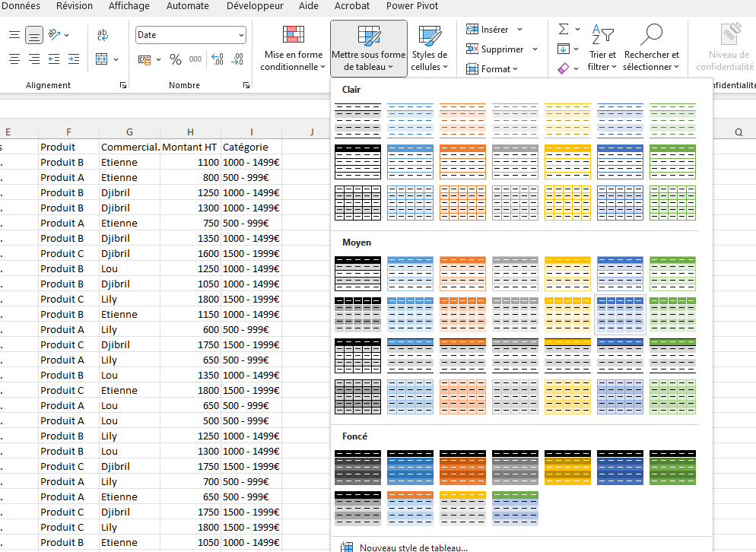Click the Commercial header cell
756x552 pixels.
click(x=129, y=147)
